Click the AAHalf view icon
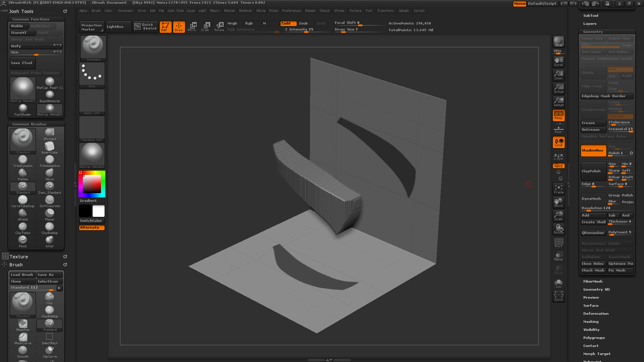Image resolution: width=644 pixels, height=362 pixels. (x=558, y=102)
